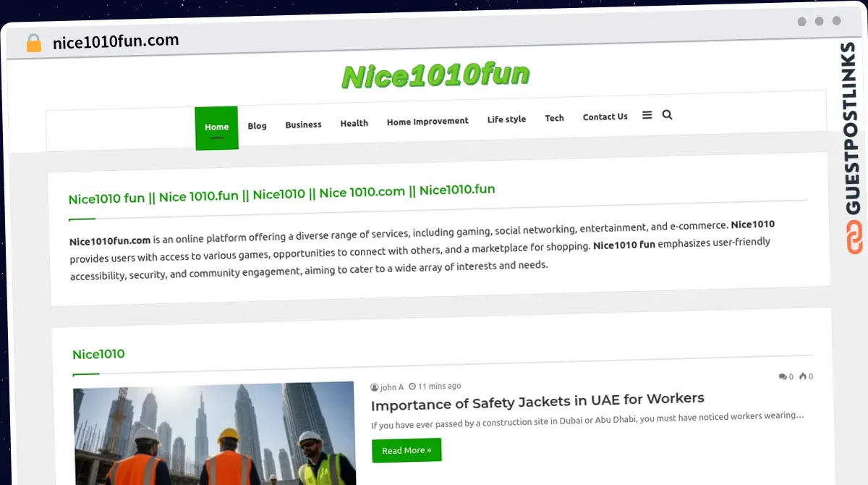The image size is (868, 485).
Task: Click the GuestPostLinks chain logo icon
Action: [854, 238]
